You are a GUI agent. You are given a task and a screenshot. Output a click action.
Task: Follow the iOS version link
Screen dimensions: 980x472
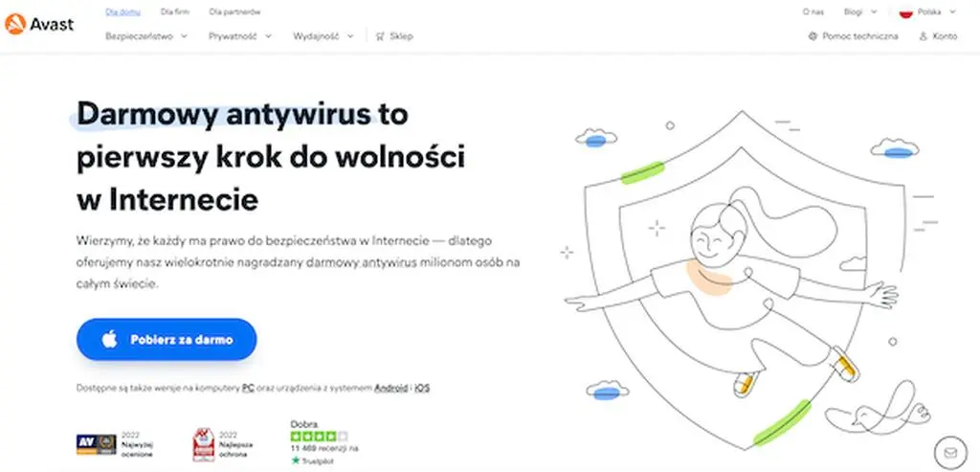(x=422, y=388)
